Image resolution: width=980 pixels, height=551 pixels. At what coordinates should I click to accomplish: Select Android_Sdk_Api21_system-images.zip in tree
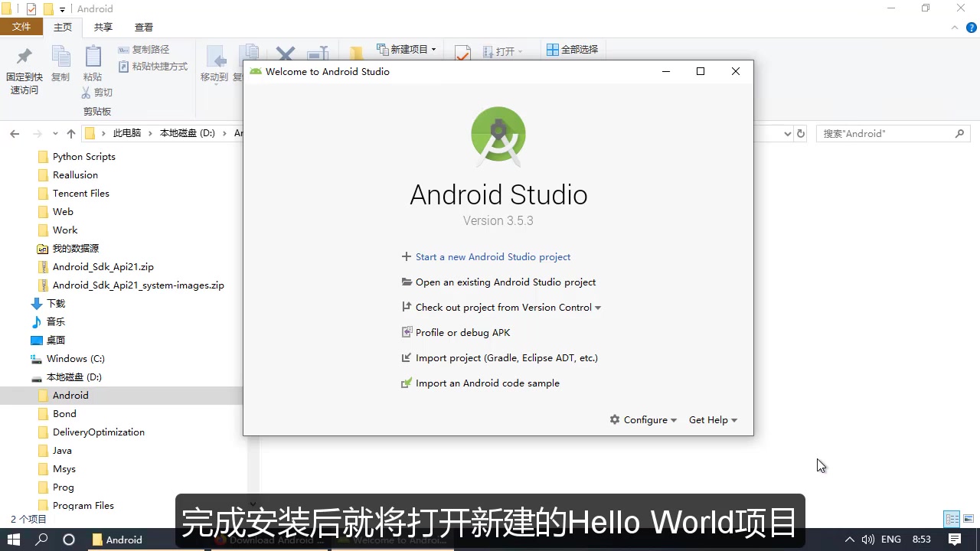tap(139, 285)
